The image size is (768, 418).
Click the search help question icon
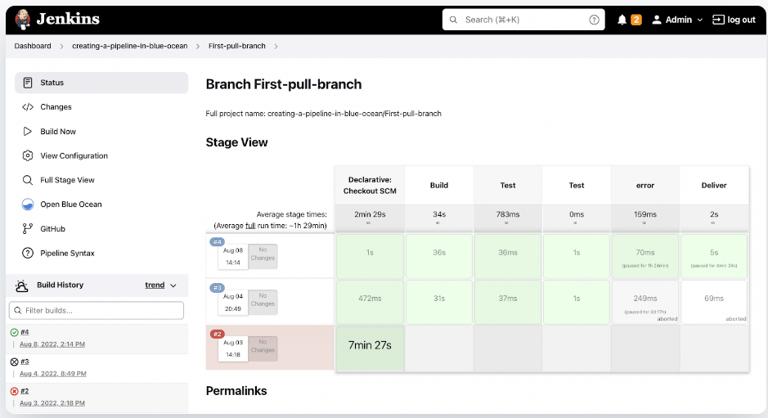(x=594, y=19)
